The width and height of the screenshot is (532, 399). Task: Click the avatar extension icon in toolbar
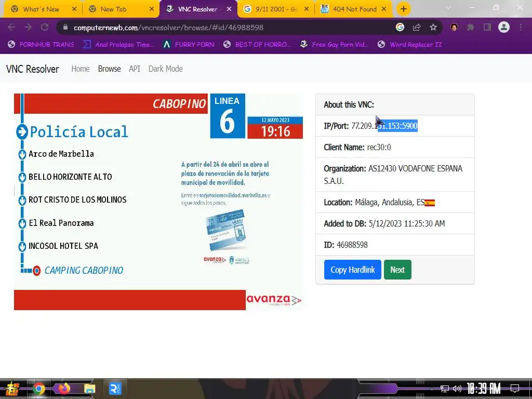click(454, 27)
